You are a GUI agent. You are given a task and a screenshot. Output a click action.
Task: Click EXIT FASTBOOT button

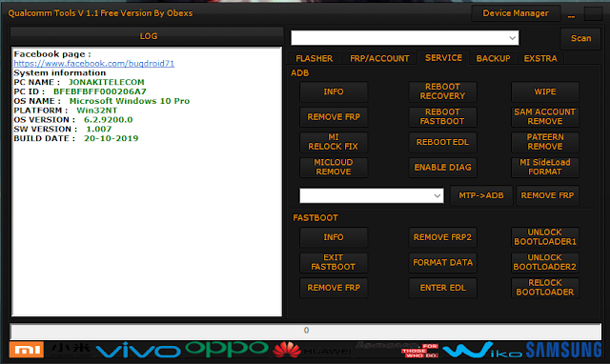(x=334, y=262)
